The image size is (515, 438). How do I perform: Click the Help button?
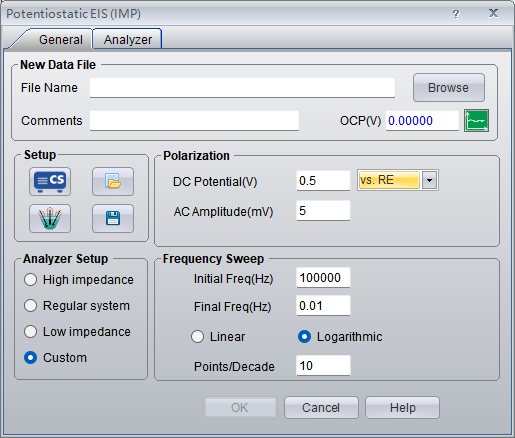[x=403, y=407]
